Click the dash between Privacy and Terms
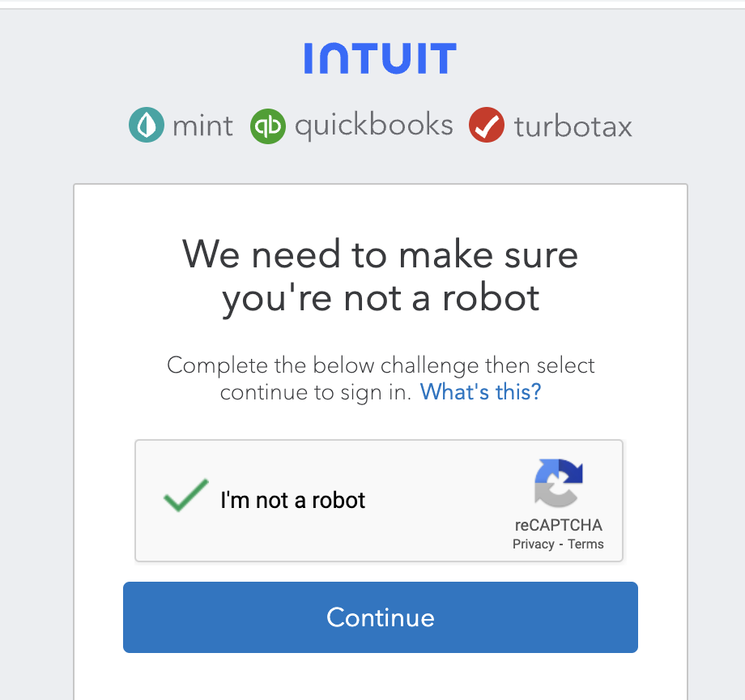 pos(561,544)
